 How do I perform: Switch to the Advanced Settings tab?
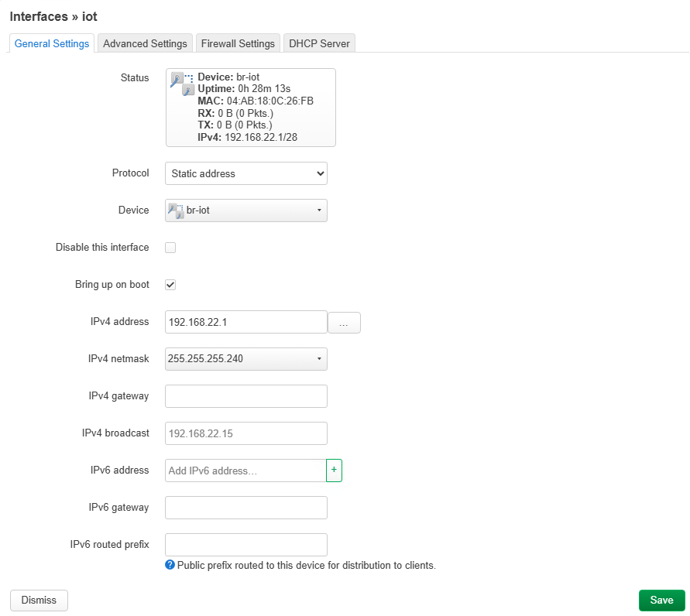click(145, 43)
